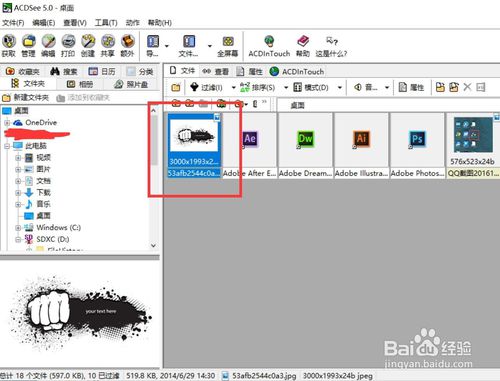
Task: Switch to the 收藏夹 favorites tab
Action: (23, 71)
